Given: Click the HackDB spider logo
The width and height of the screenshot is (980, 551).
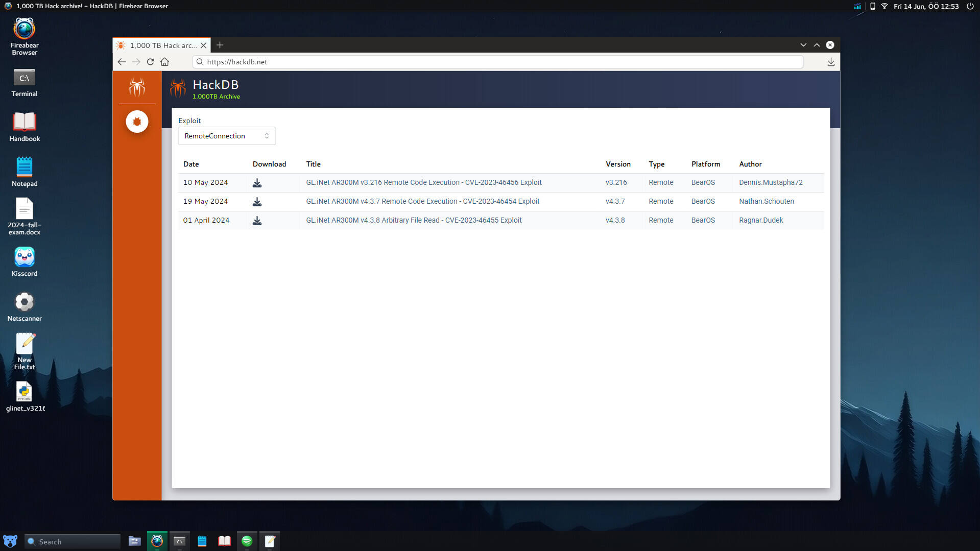Looking at the screenshot, I should click(178, 88).
